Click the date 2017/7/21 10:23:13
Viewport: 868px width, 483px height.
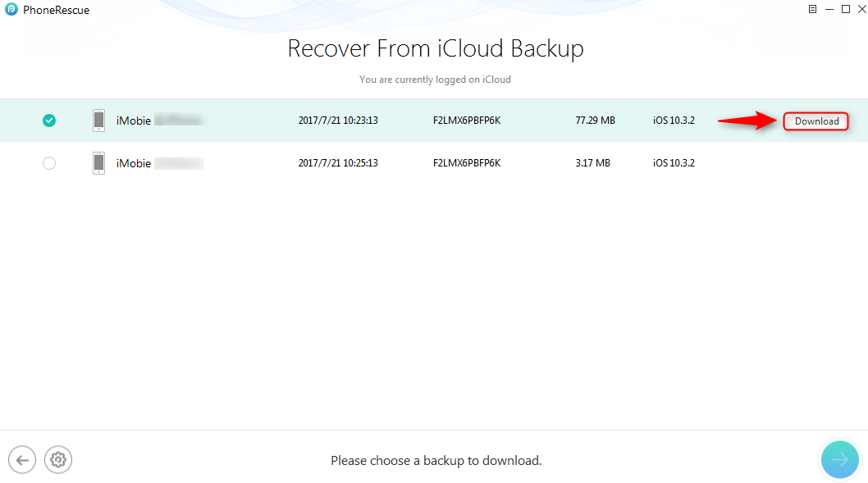coord(338,120)
